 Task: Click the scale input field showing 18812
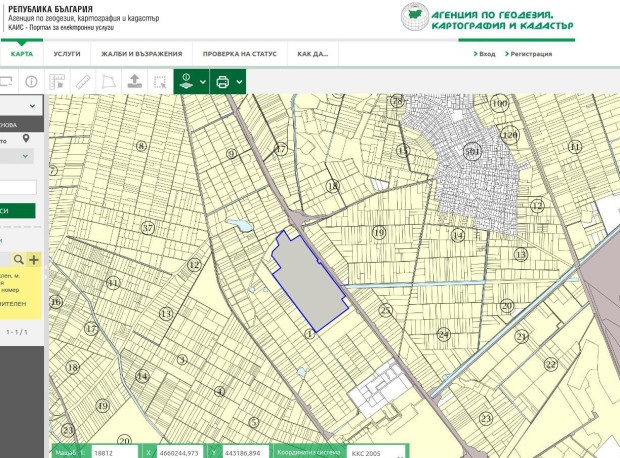112,452
